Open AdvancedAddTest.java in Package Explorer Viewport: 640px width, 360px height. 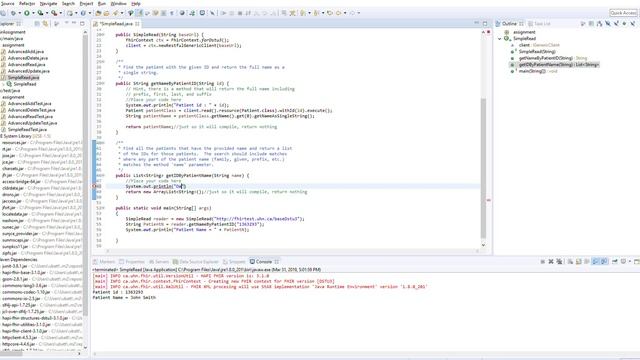pos(29,104)
